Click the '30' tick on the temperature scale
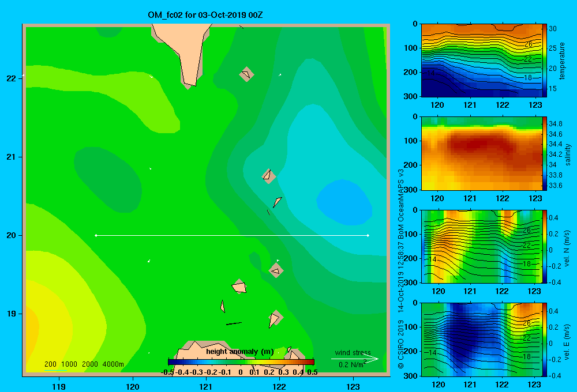 pyautogui.click(x=553, y=29)
